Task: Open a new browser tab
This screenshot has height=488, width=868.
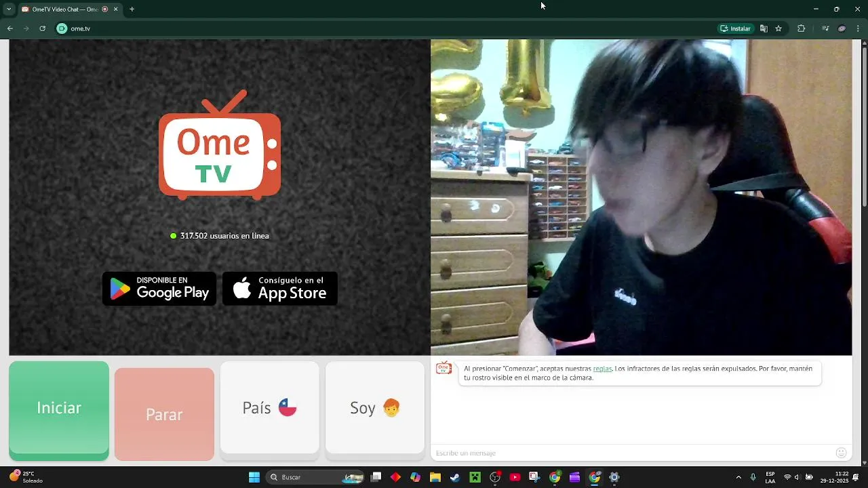Action: (132, 9)
